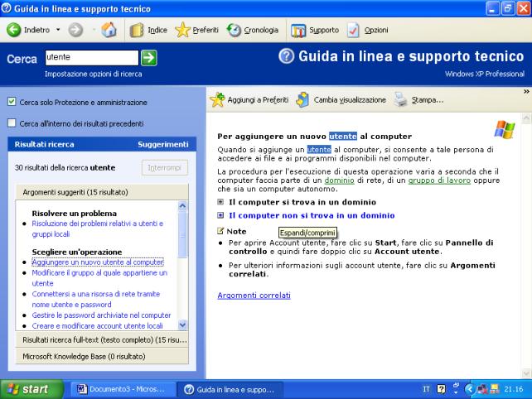532x399 pixels.
Task: Expand Risultati ricerca full-text section
Action: (x=102, y=339)
